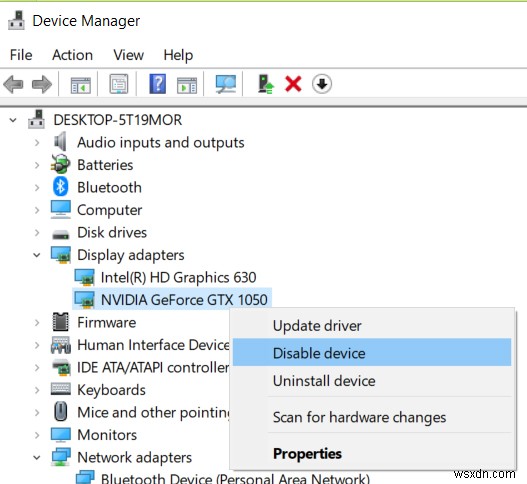Click the down-arrow disable device icon
This screenshot has width=527, height=484.
coord(322,84)
